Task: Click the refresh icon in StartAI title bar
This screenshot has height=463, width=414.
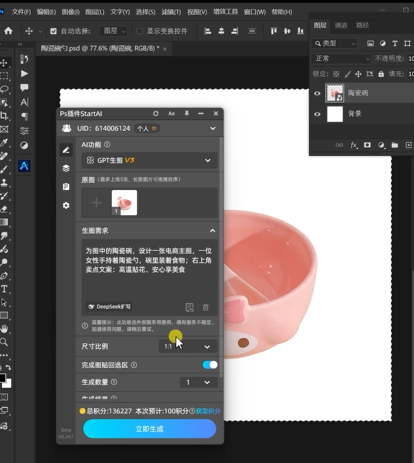Action: 156,114
